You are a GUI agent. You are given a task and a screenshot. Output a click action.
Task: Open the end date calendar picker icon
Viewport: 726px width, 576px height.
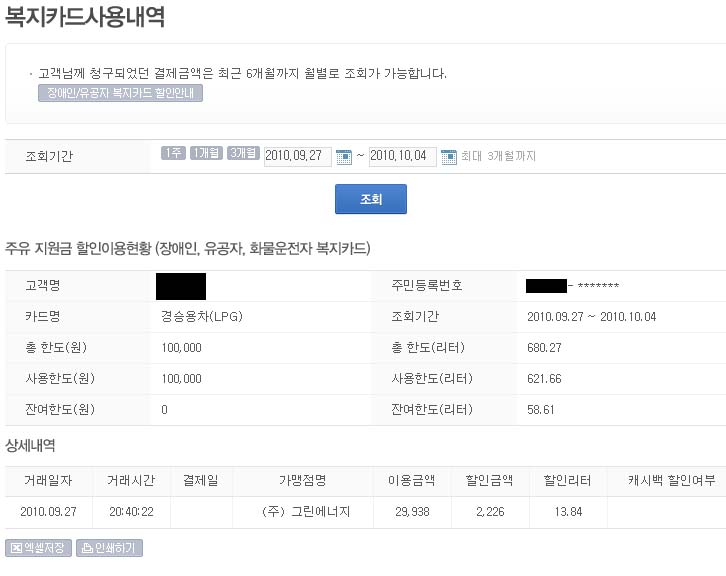[x=449, y=157]
